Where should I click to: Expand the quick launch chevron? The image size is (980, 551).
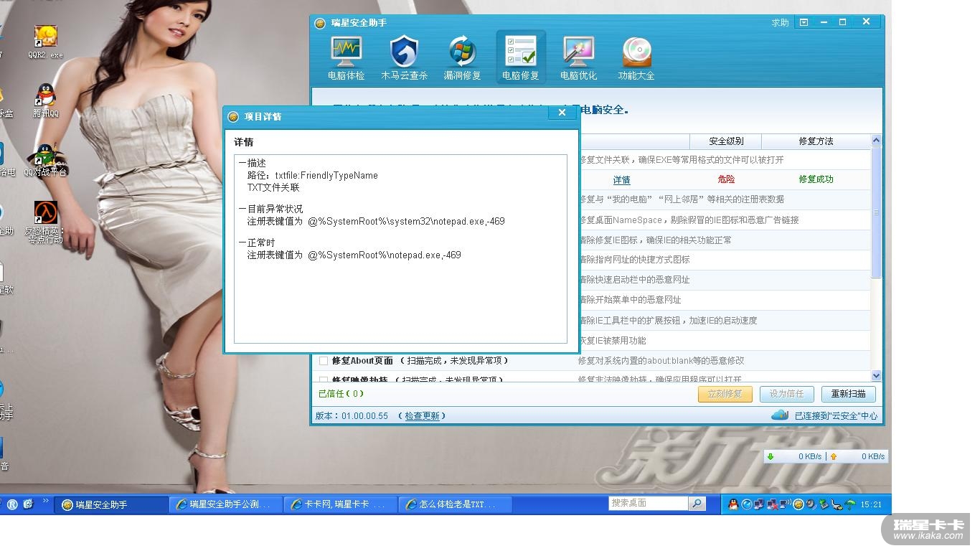click(46, 501)
